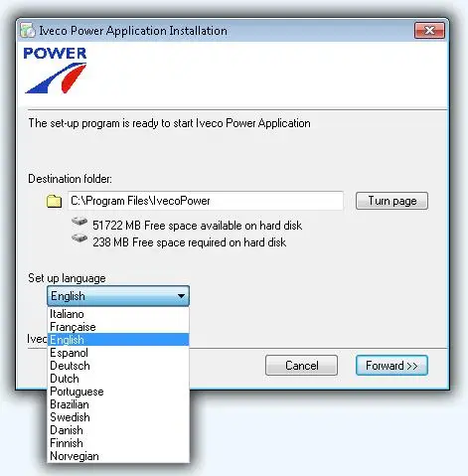The height and width of the screenshot is (476, 468).
Task: Pick Espanol as the setup language
Action: (x=118, y=353)
